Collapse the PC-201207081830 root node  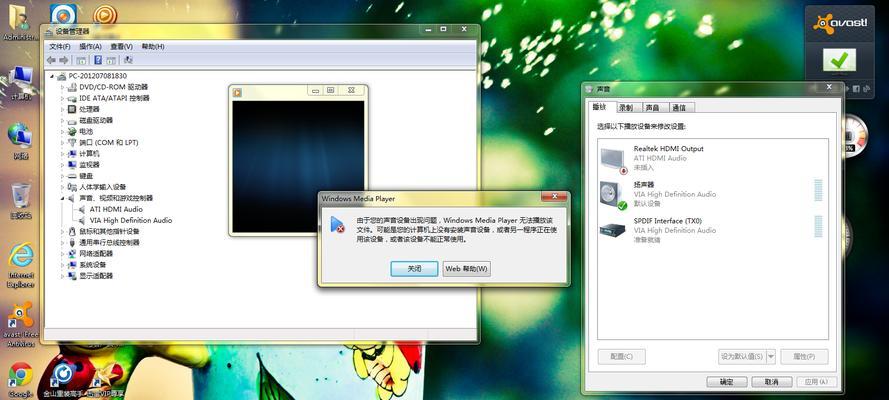[x=52, y=76]
